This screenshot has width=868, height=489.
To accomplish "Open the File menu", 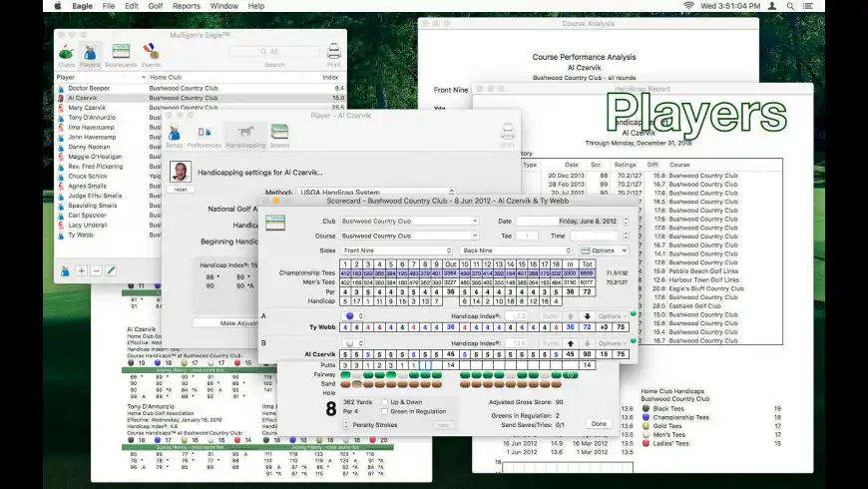I will (109, 6).
